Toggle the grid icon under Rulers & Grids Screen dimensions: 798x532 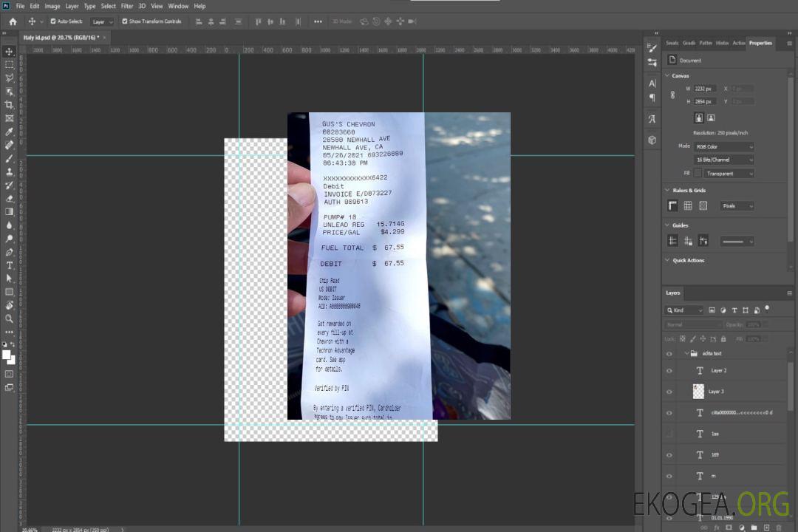(688, 206)
